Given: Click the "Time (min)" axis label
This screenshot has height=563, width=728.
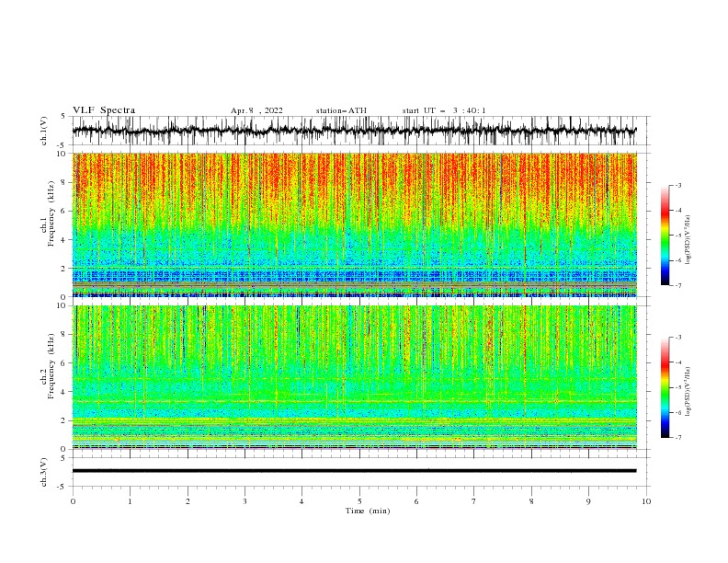Looking at the screenshot, I should tap(368, 511).
